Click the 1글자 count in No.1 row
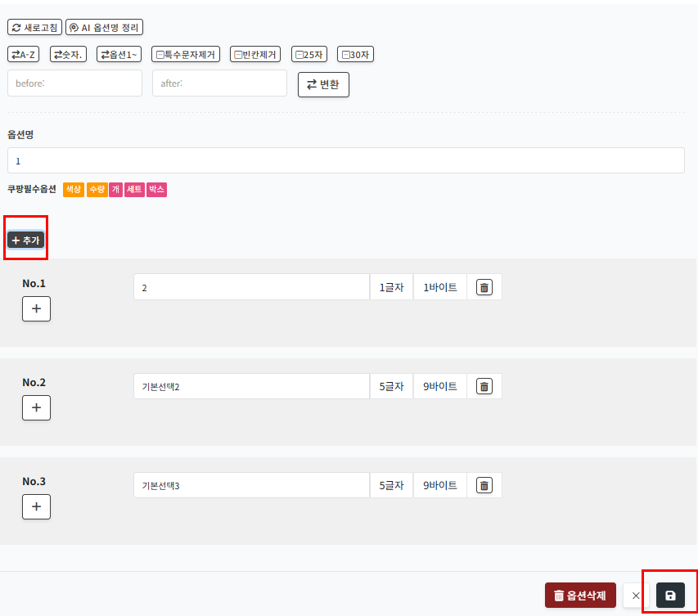698x616 pixels. tap(392, 287)
